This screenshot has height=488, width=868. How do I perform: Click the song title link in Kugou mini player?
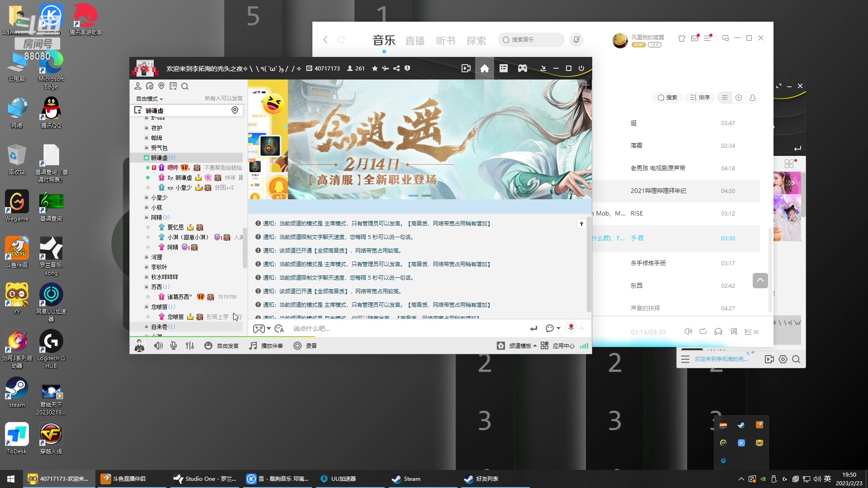(721, 358)
